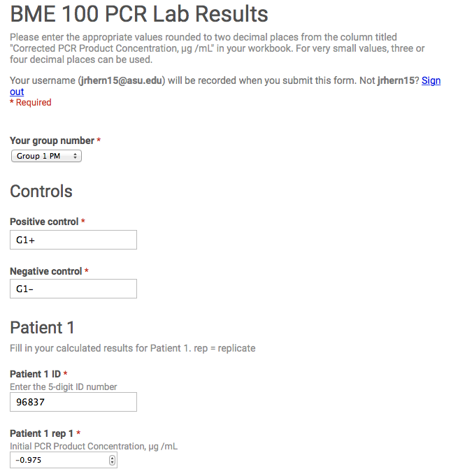Click the "Your group number" label
The image size is (451, 476).
(x=52, y=140)
